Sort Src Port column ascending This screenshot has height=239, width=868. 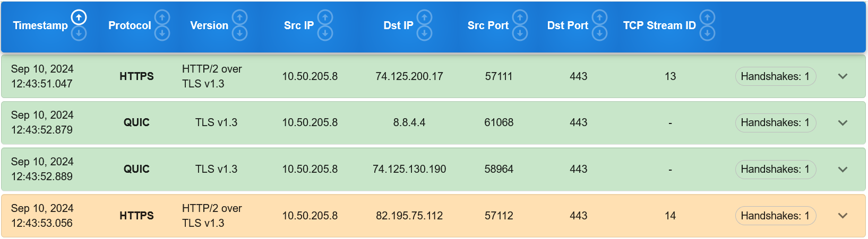click(520, 18)
